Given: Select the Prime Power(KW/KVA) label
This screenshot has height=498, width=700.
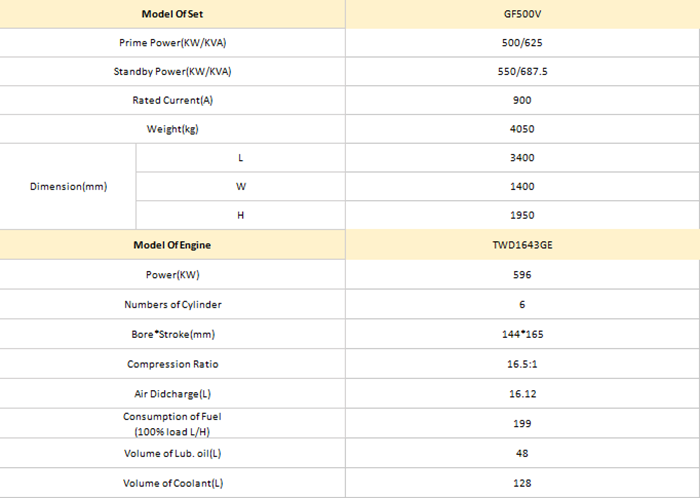Looking at the screenshot, I should coord(172,43).
